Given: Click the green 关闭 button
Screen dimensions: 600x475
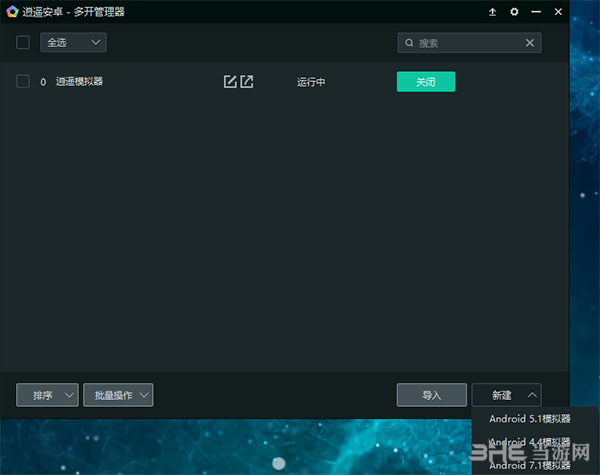Looking at the screenshot, I should [426, 82].
